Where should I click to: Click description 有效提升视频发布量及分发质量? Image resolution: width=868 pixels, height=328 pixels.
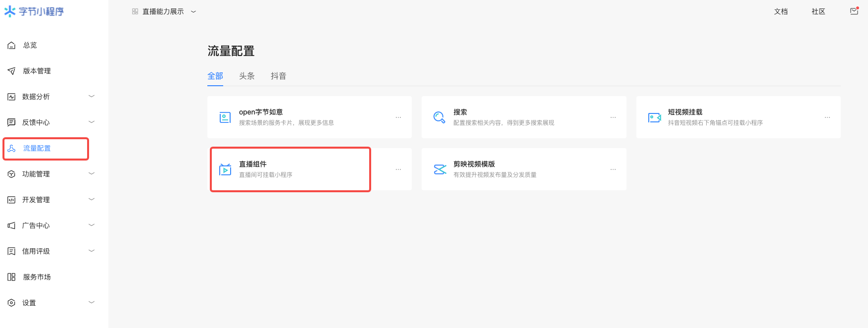495,175
